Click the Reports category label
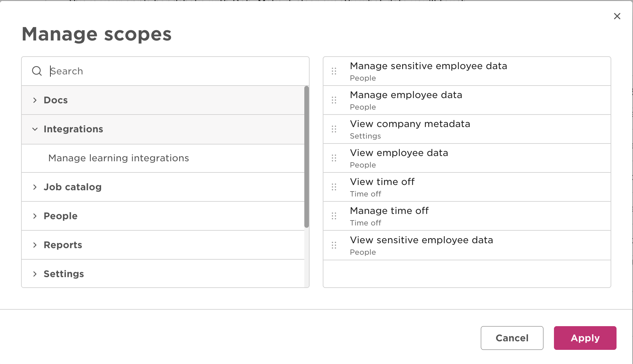This screenshot has width=633, height=364. coord(63,245)
